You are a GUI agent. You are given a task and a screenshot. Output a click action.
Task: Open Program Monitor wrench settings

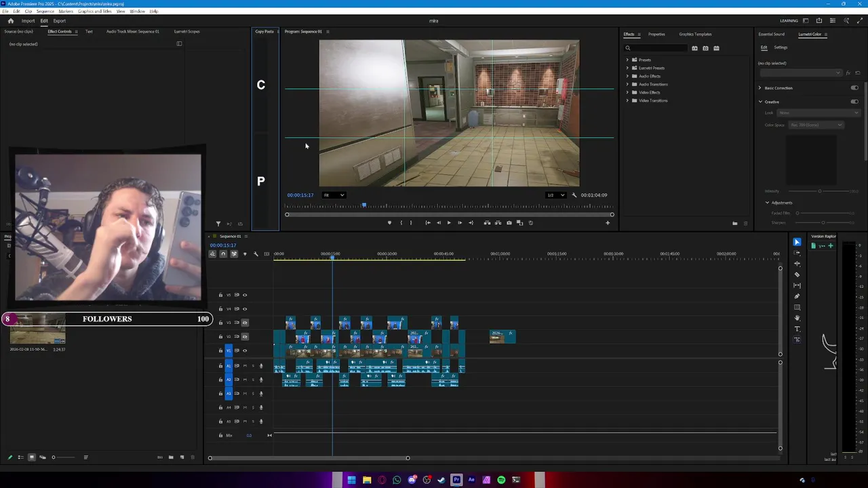(x=574, y=195)
